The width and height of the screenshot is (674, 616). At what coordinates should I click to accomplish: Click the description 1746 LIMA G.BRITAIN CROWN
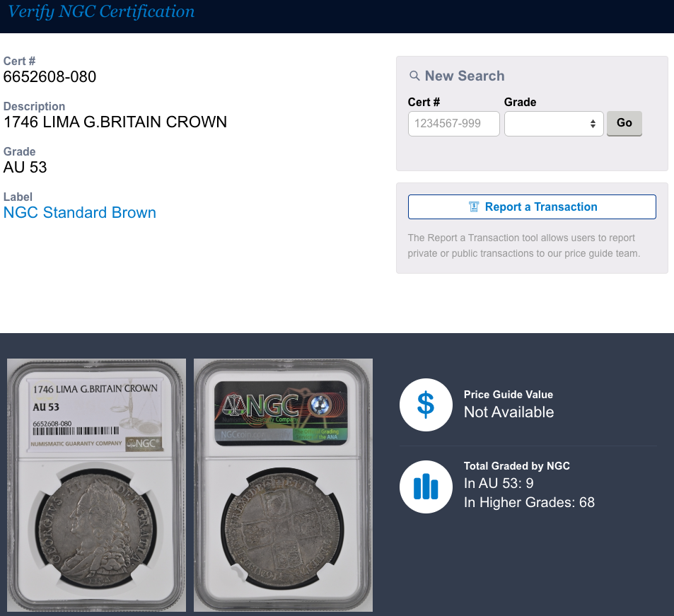(115, 122)
